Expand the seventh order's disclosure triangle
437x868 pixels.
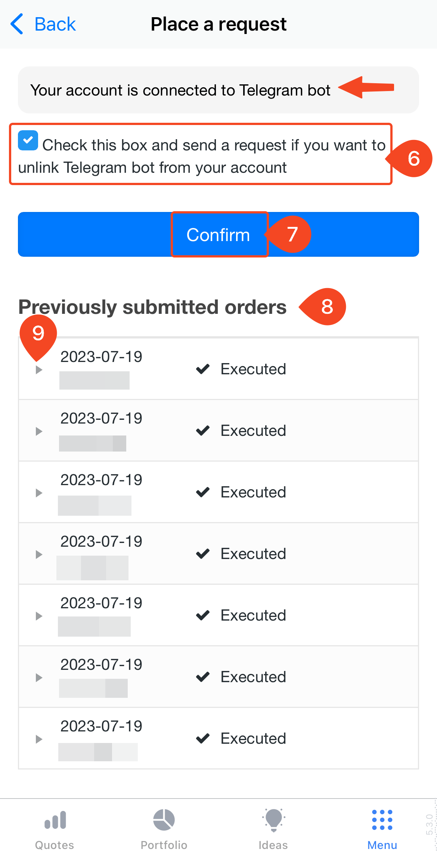[39, 739]
